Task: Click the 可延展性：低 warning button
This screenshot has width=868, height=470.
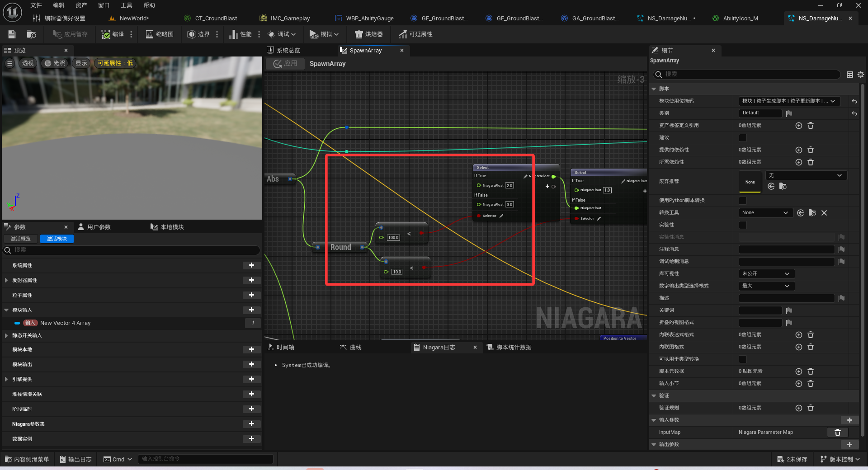Action: tap(115, 63)
